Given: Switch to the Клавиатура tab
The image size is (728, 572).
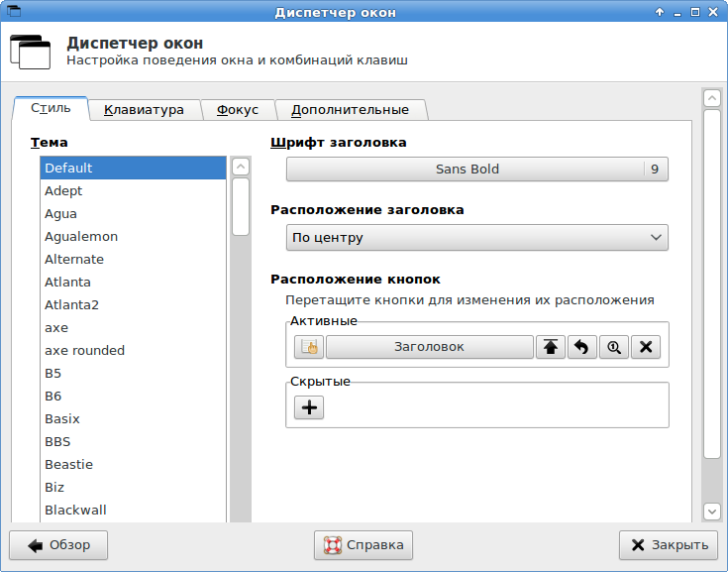Looking at the screenshot, I should point(144,110).
